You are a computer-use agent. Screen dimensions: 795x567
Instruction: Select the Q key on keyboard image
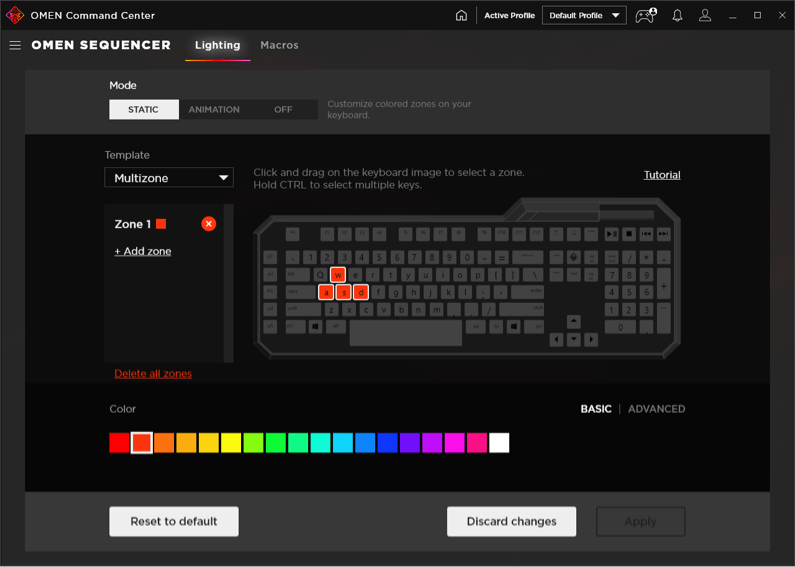(320, 275)
